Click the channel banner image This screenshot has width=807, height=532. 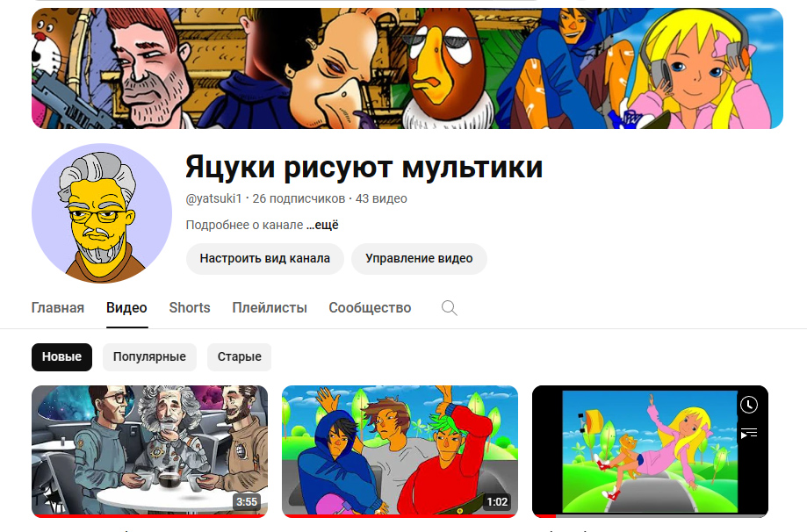tap(407, 68)
